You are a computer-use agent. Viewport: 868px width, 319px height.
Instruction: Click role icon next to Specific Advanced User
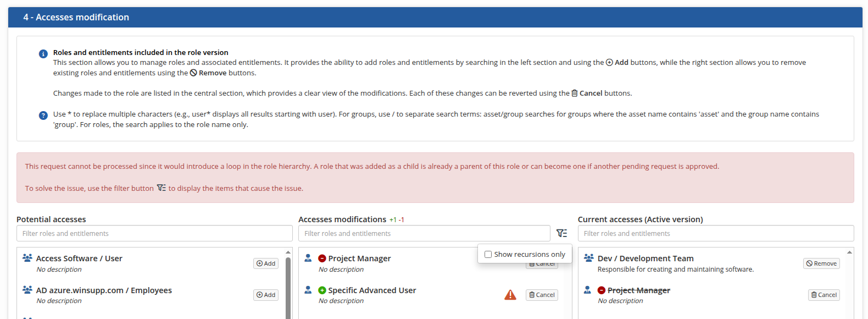point(308,289)
